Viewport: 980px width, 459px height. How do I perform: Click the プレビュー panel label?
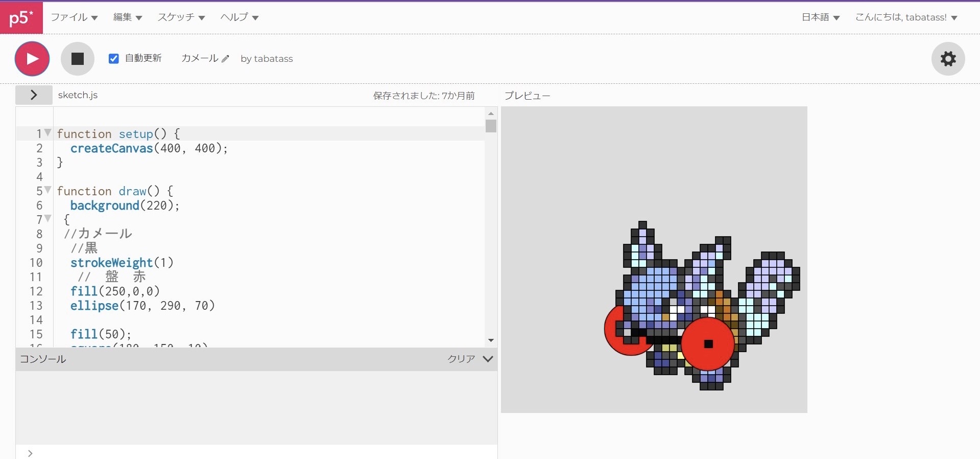coord(528,96)
